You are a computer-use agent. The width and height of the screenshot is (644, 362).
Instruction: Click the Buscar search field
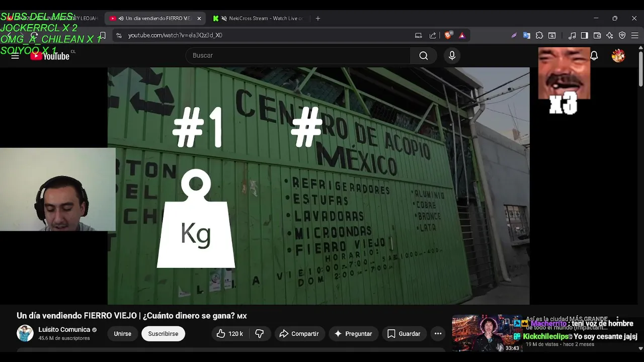click(x=298, y=55)
